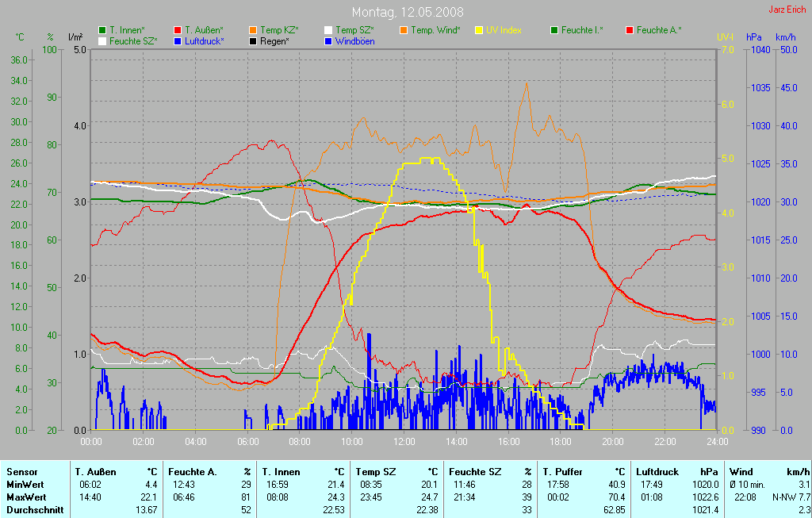The height and width of the screenshot is (518, 812).
Task: Select the Feuchte I.* legend label
Action: 582,31
